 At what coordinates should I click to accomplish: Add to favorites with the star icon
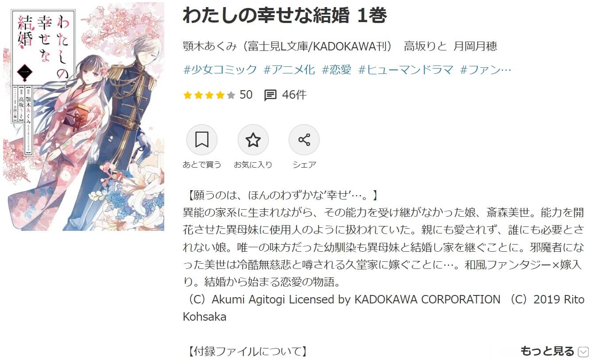click(253, 140)
